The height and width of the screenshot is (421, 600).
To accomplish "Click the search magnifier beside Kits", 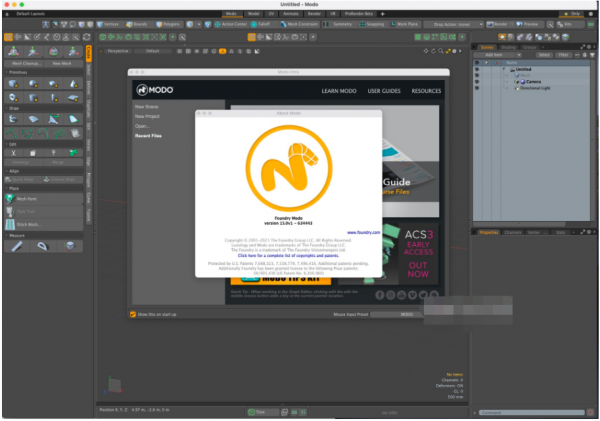I will pyautogui.click(x=550, y=24).
